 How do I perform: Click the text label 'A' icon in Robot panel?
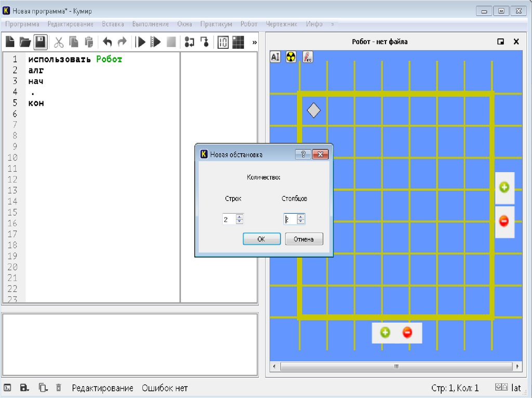coord(275,57)
